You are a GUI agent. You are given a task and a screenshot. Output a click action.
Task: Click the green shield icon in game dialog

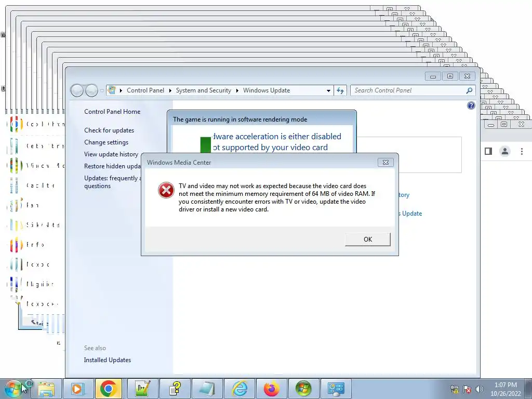[206, 145]
